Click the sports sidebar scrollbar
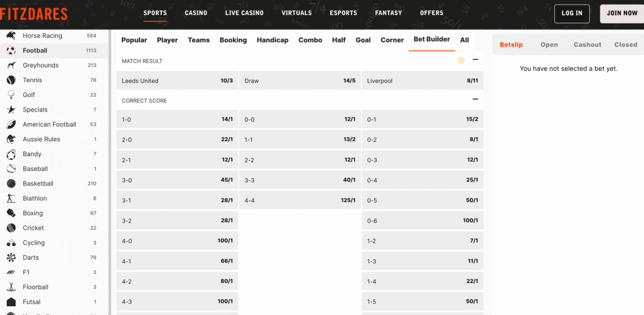Image resolution: width=644 pixels, height=315 pixels. coord(109,161)
